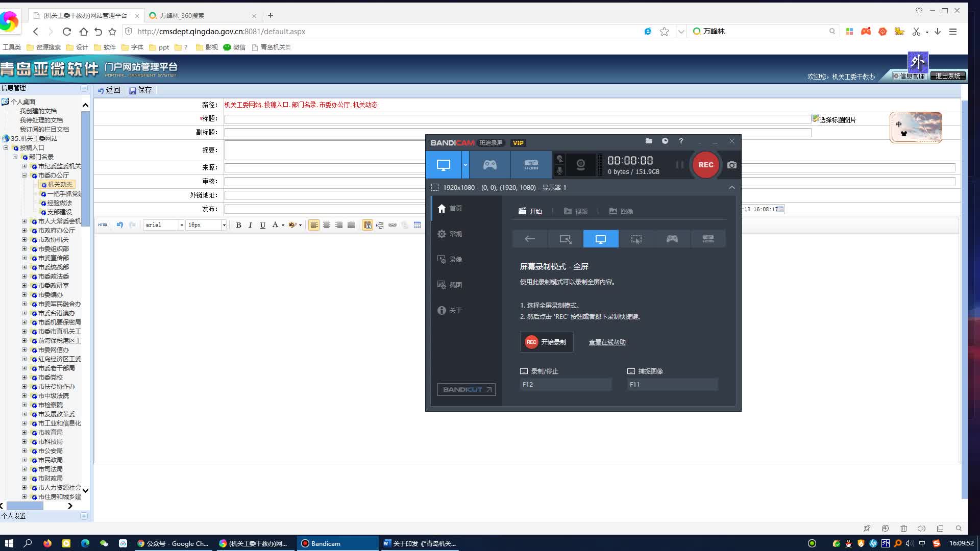980x551 pixels.
Task: Click the REC button to start recording
Action: (706, 164)
